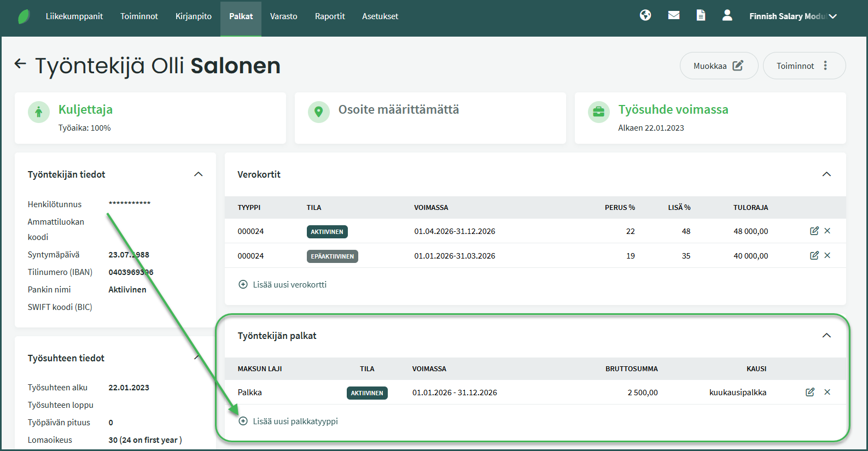Open the user profile icon
The width and height of the screenshot is (868, 451).
tap(727, 15)
